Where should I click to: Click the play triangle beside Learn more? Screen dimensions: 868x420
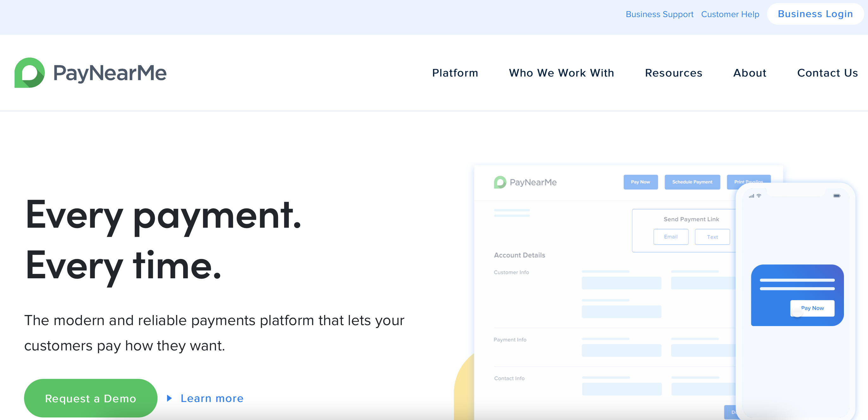(x=170, y=398)
